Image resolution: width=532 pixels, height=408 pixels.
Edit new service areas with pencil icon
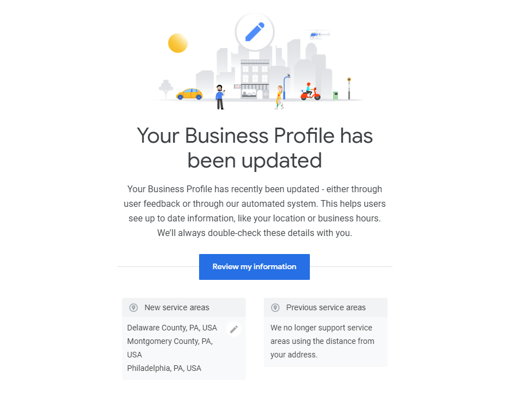click(234, 329)
